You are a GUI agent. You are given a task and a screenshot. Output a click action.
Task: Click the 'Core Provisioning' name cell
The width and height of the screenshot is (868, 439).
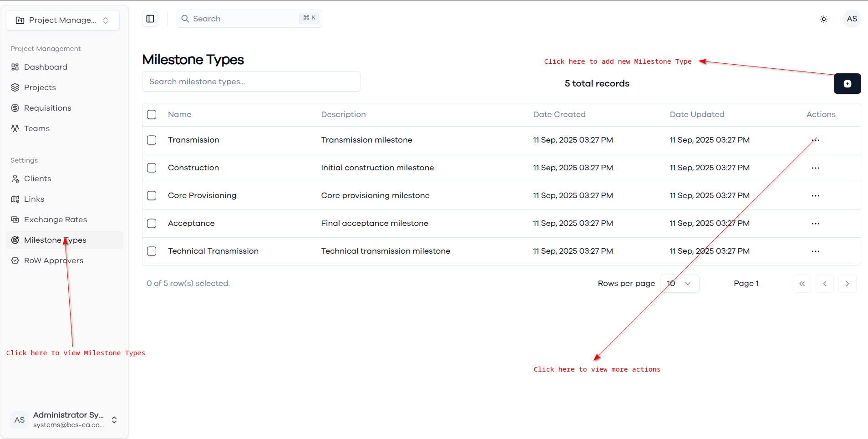tap(202, 195)
